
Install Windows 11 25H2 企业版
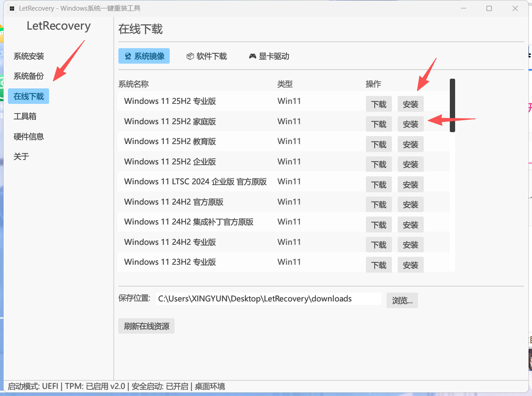(410, 164)
